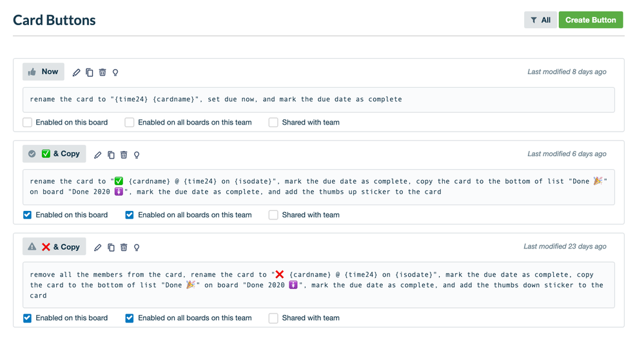Click the Now button command text box
644x351 pixels.
coord(318,100)
